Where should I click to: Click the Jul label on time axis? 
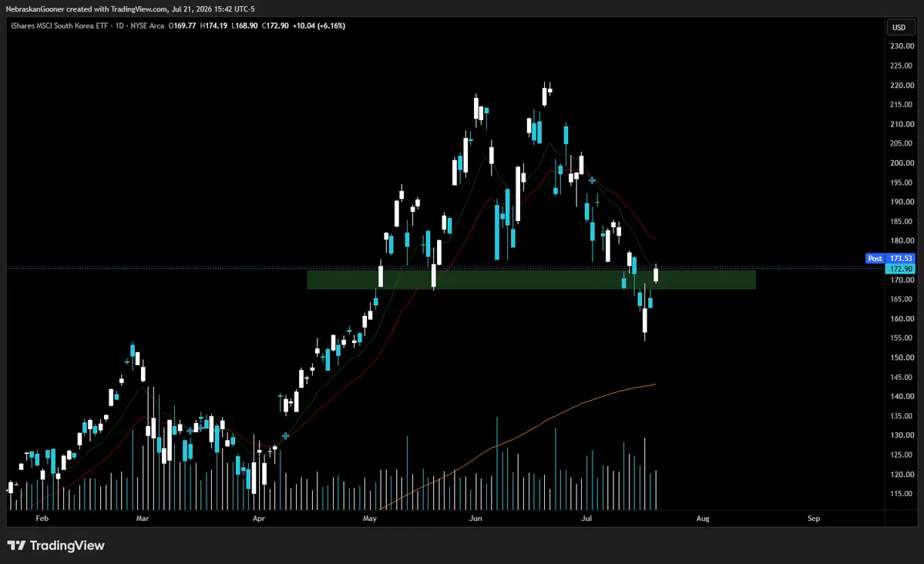click(x=586, y=519)
